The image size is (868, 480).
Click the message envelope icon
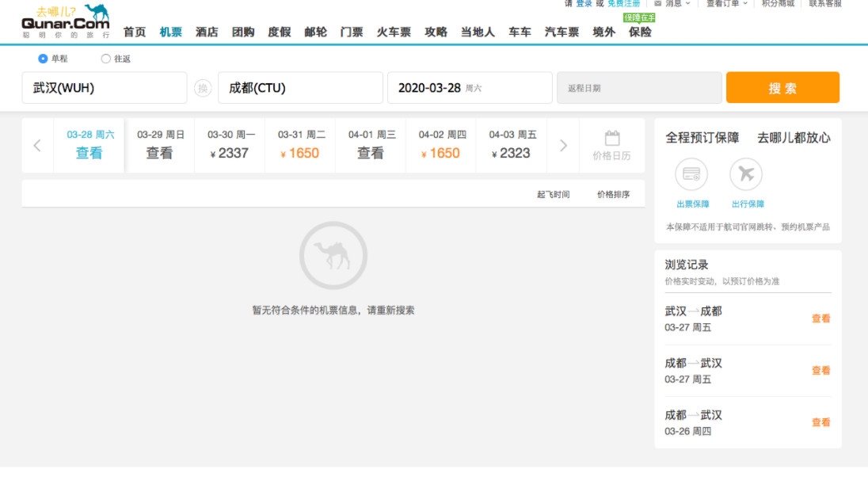click(x=657, y=3)
